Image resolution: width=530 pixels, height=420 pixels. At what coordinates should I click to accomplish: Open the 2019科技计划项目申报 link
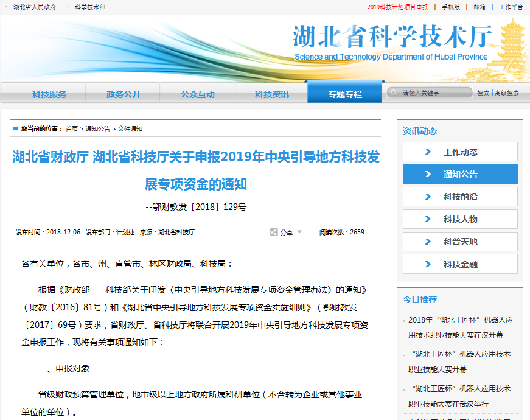[x=397, y=7]
